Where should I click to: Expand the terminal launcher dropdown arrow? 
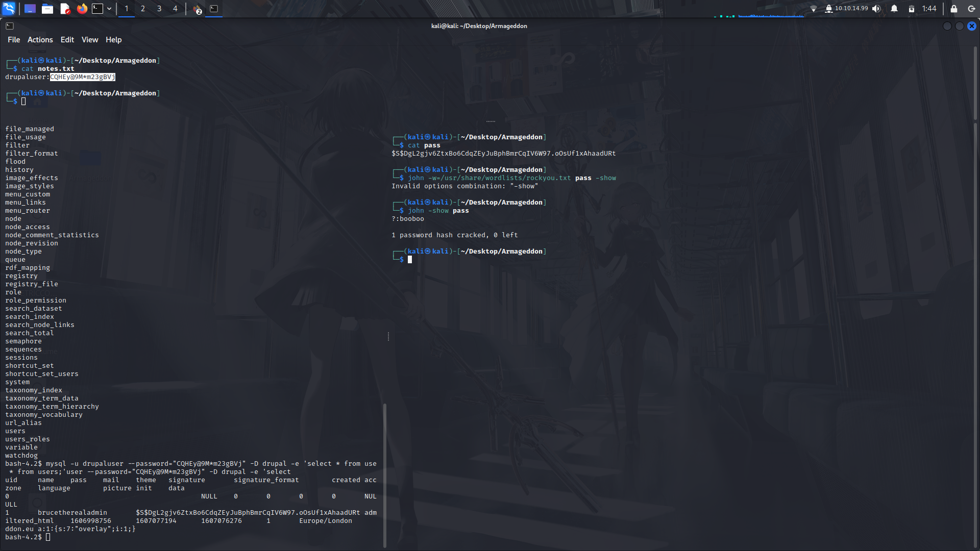pyautogui.click(x=109, y=8)
